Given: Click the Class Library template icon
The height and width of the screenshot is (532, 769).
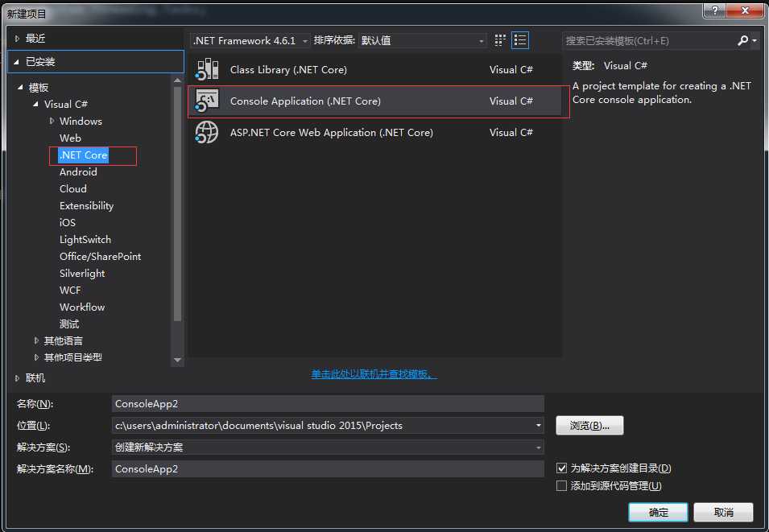Looking at the screenshot, I should 207,69.
